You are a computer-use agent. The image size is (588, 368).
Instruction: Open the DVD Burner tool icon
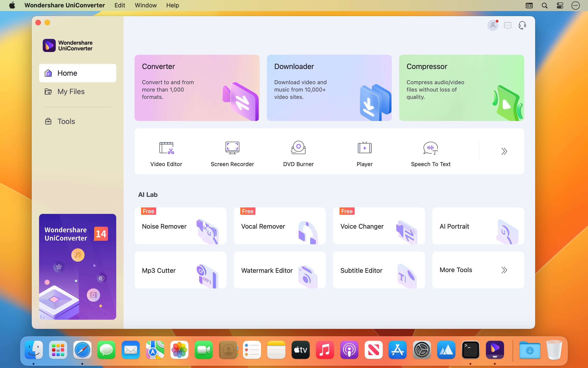click(298, 147)
